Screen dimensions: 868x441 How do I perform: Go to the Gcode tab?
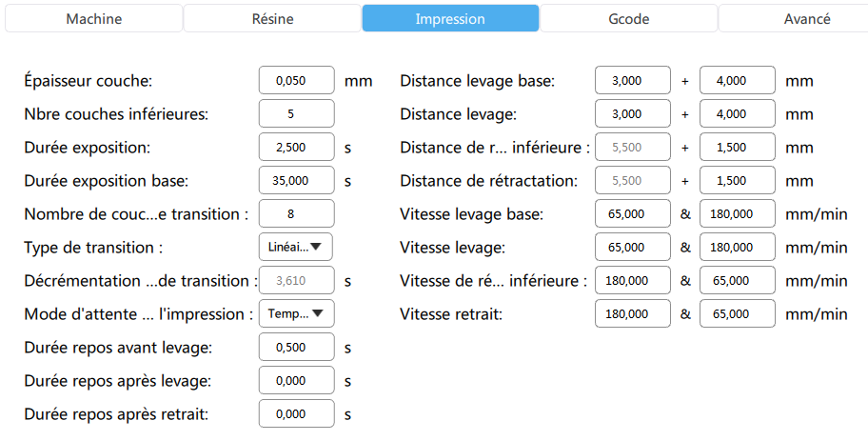click(629, 18)
